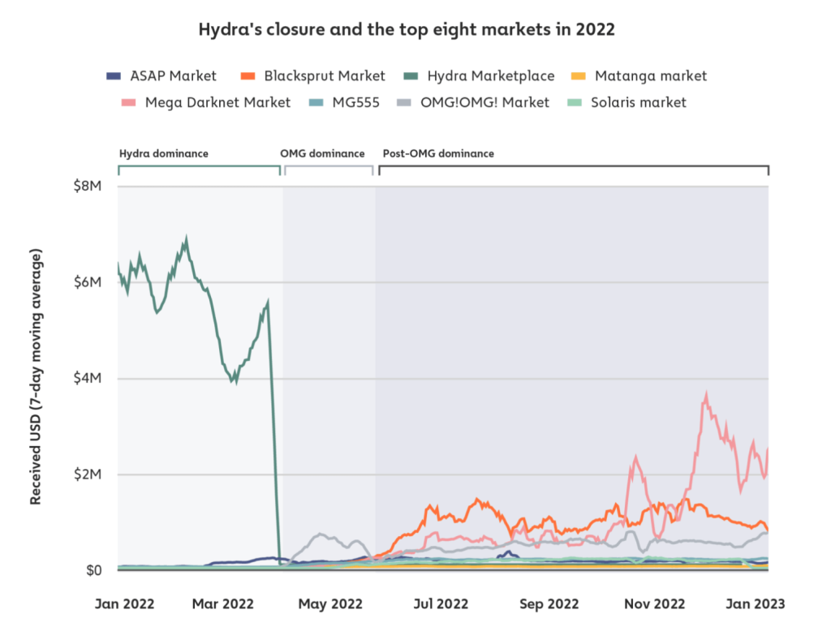Select the 'Mega Darknet Market' legend label

click(217, 102)
